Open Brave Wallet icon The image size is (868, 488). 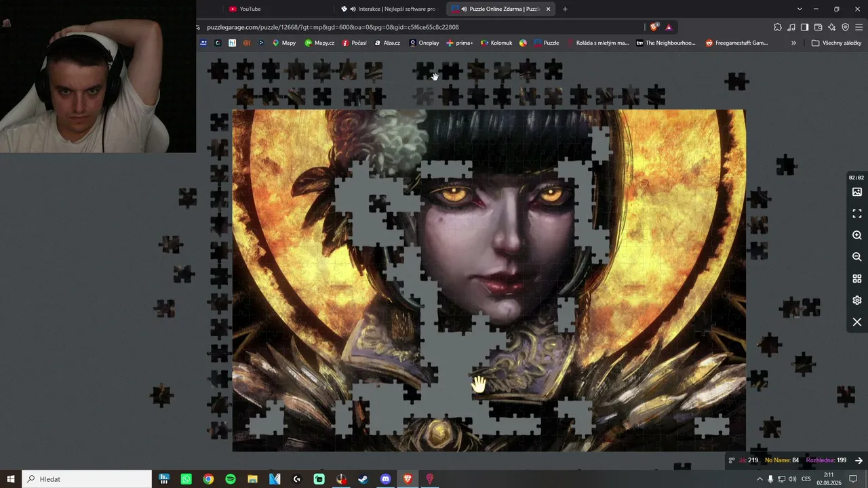point(818,27)
